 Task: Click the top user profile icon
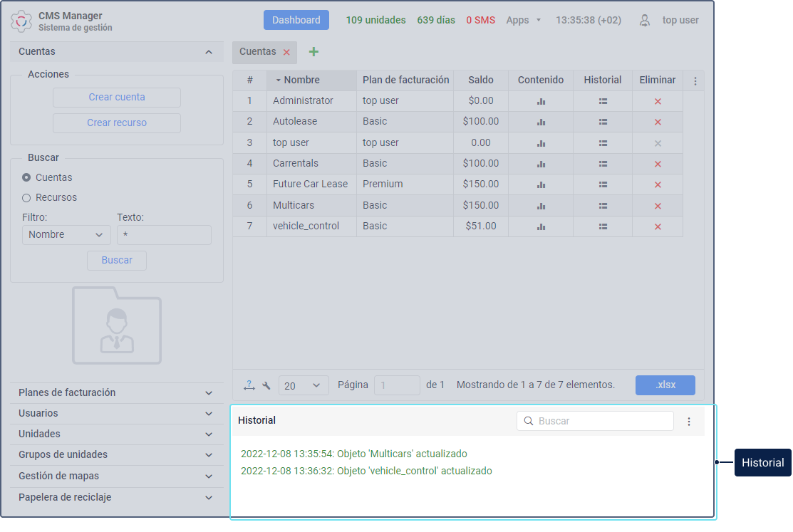tap(644, 20)
